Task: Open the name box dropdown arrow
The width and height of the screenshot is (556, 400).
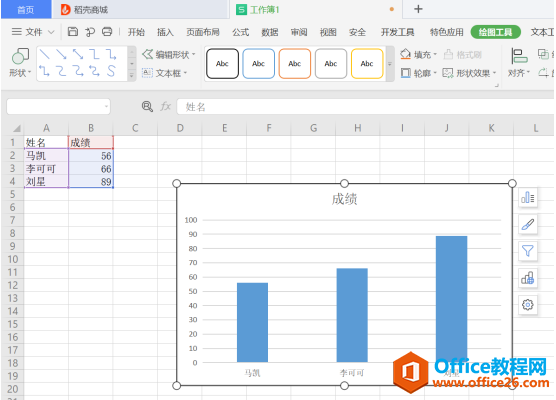Action: point(106,106)
